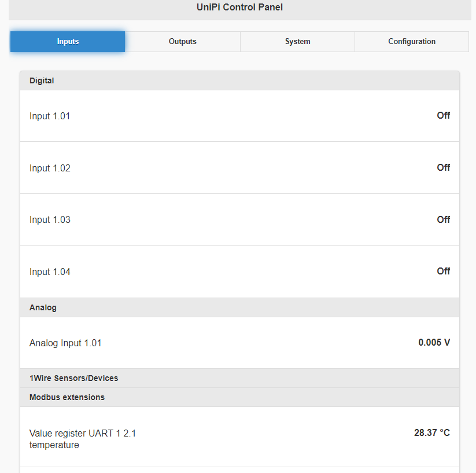The height and width of the screenshot is (473, 476).
Task: Click the Off status of Input 1.01
Action: click(x=443, y=116)
